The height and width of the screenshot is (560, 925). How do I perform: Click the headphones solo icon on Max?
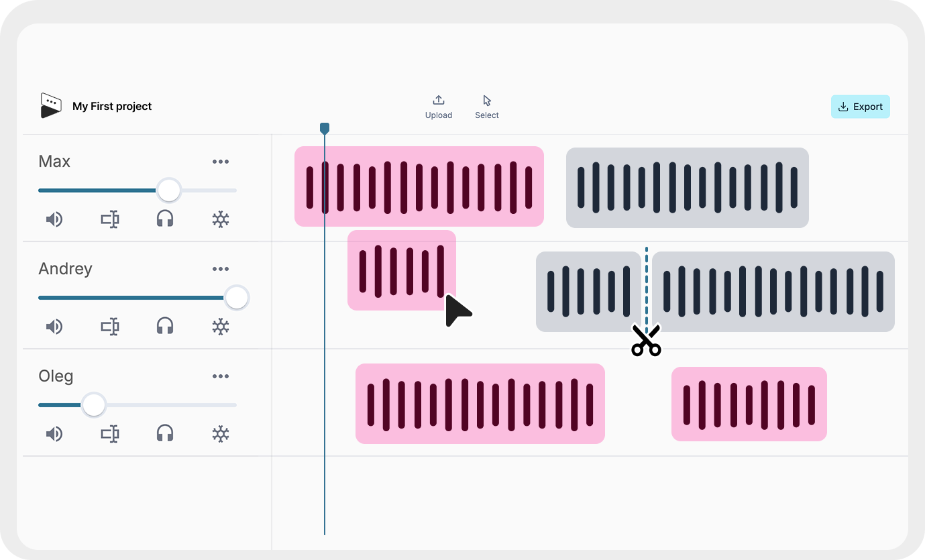tap(165, 219)
